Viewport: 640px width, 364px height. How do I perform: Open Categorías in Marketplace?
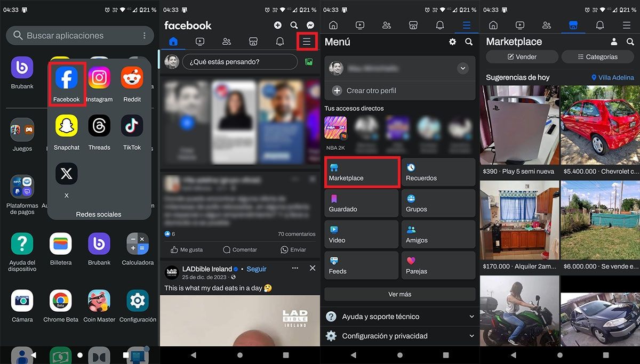coord(597,56)
